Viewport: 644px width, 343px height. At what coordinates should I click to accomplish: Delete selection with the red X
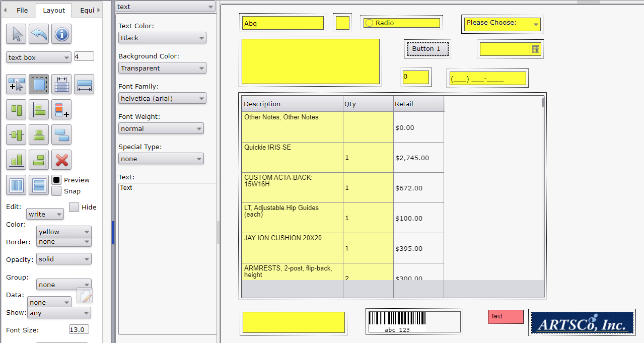pyautogui.click(x=61, y=160)
